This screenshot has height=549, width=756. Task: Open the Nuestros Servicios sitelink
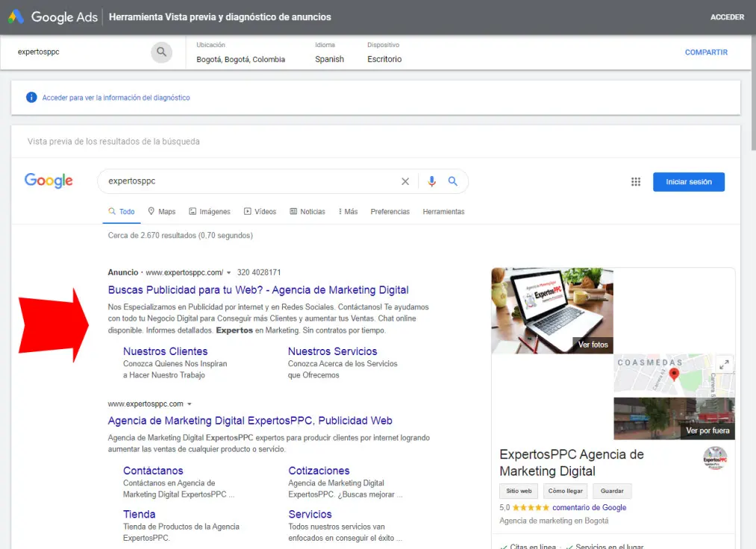click(x=333, y=351)
